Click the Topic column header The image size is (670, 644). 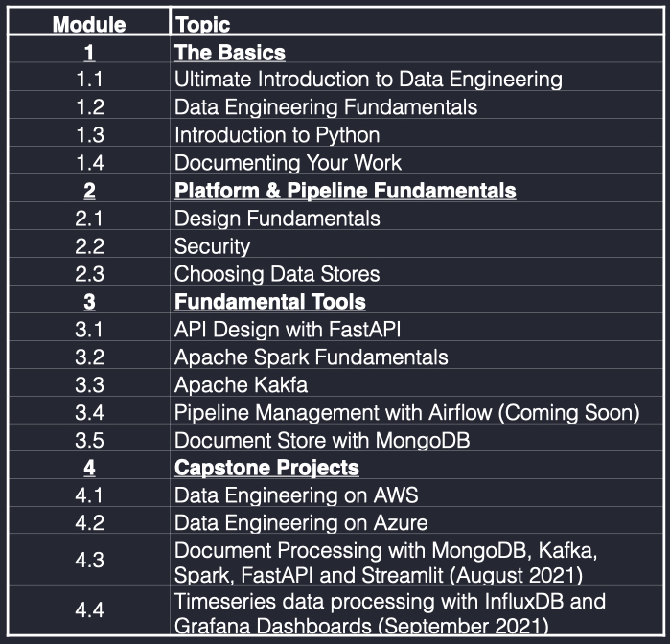(x=203, y=24)
